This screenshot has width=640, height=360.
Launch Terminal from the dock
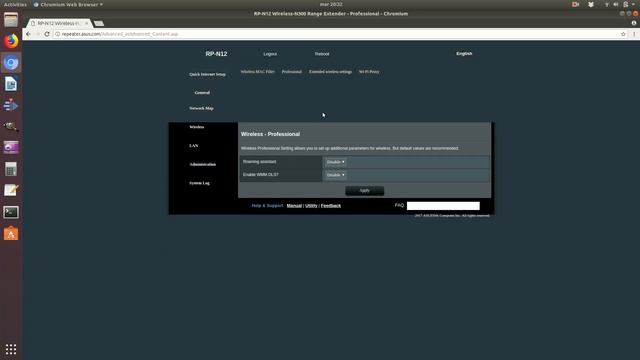coord(11,212)
